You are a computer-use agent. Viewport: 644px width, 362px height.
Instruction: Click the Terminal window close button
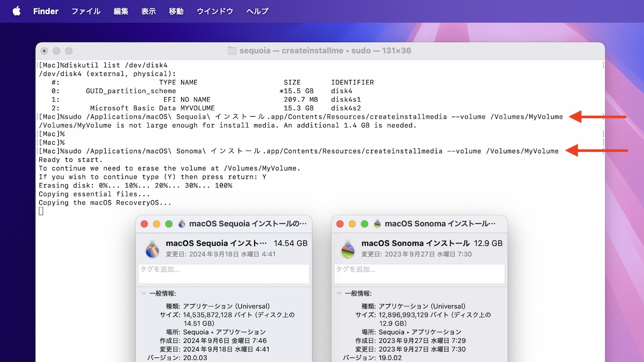[x=44, y=51]
